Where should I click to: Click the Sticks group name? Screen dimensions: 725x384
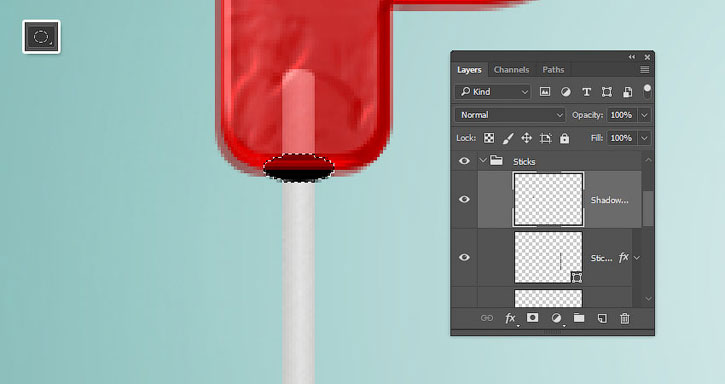(x=524, y=161)
